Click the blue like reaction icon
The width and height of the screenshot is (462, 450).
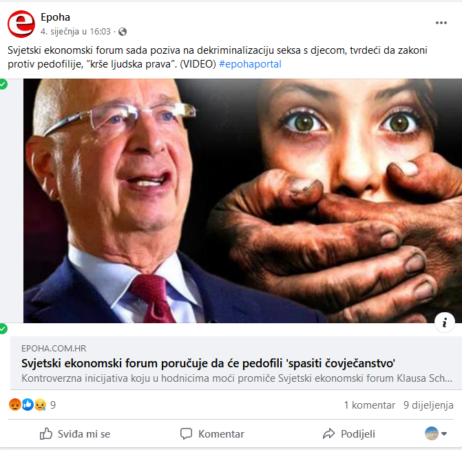pyautogui.click(x=28, y=405)
